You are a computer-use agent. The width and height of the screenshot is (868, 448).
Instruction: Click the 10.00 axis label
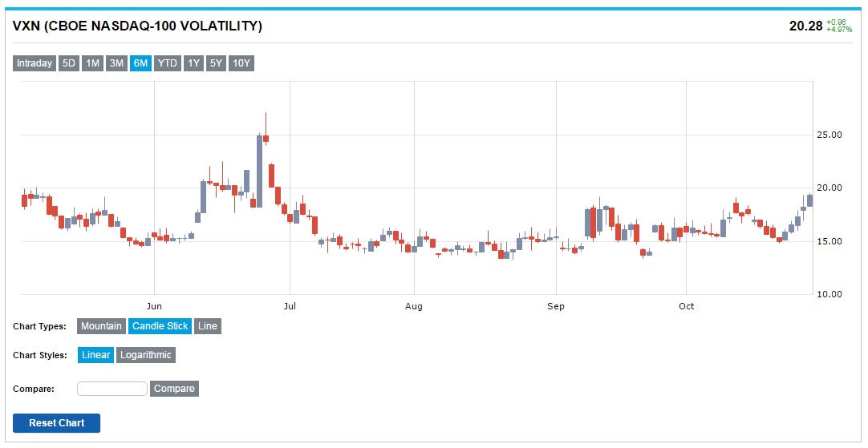click(x=829, y=294)
